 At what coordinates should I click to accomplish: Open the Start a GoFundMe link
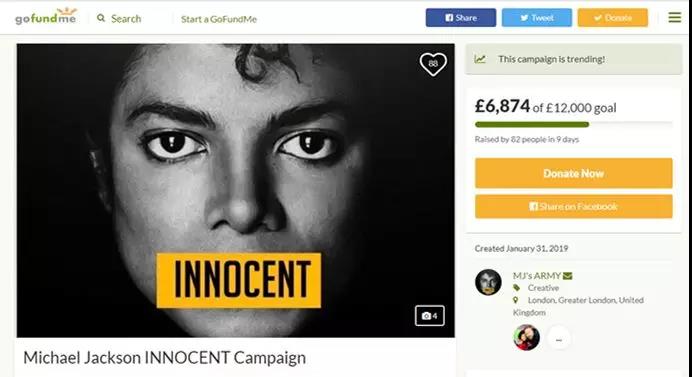pyautogui.click(x=219, y=19)
